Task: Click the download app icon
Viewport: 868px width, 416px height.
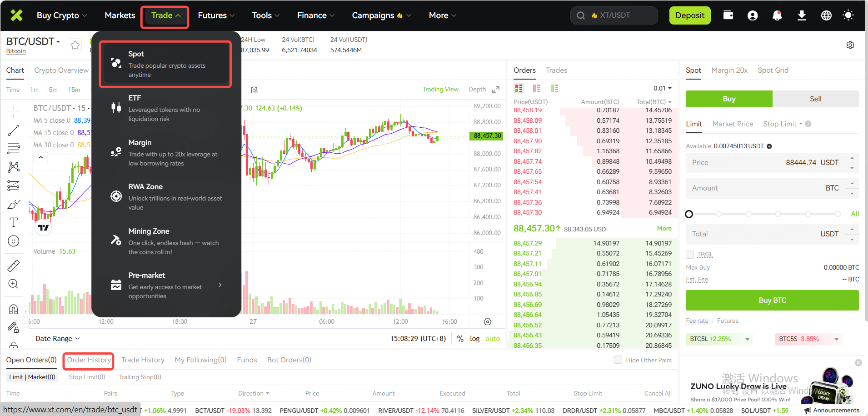Action: tap(802, 15)
